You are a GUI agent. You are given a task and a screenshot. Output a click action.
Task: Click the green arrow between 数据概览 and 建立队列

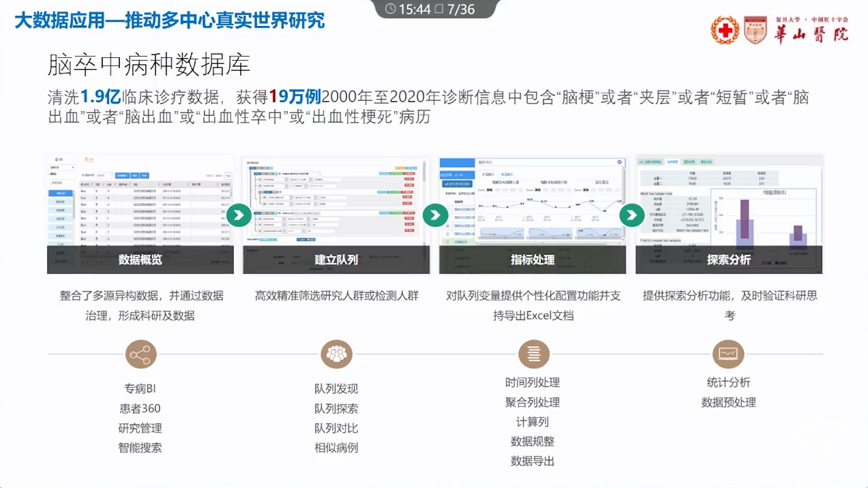[x=239, y=216]
